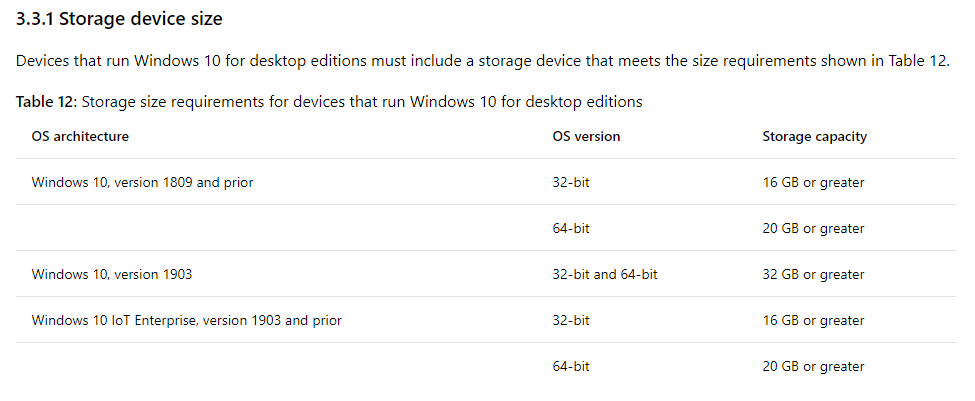Image resolution: width=975 pixels, height=401 pixels.
Task: Click the table caption about storage size requirements
Action: [x=329, y=101]
